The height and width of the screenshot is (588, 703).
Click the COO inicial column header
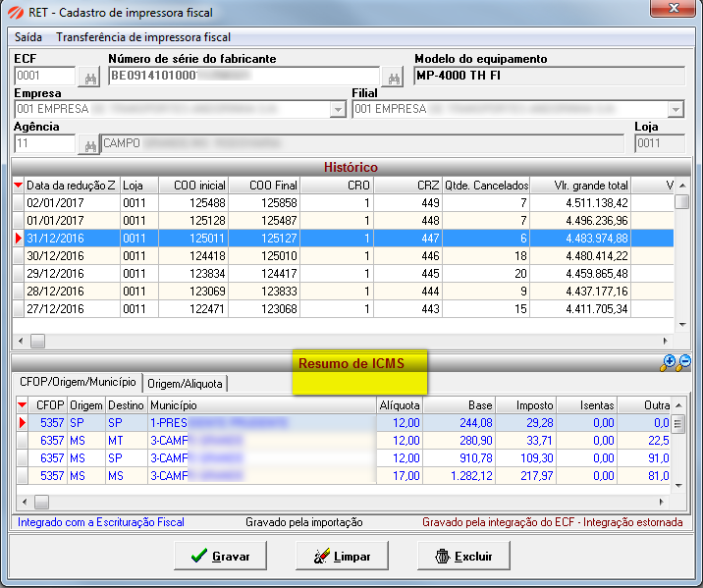(x=193, y=186)
